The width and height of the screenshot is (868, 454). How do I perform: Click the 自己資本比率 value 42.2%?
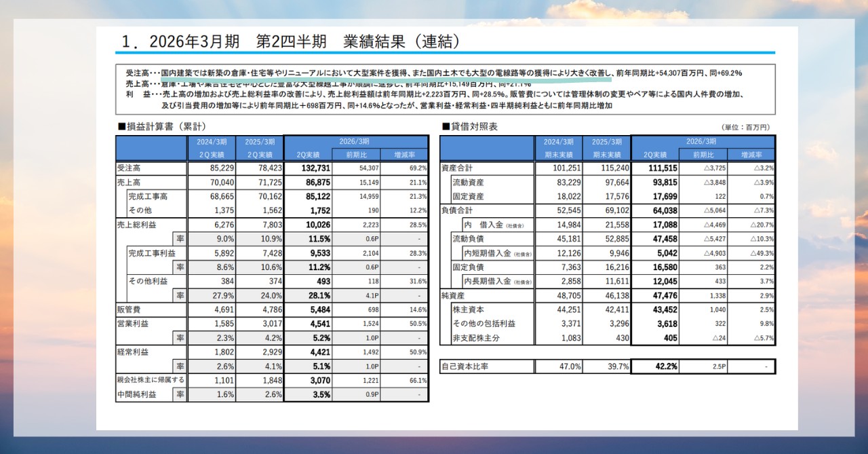point(665,366)
